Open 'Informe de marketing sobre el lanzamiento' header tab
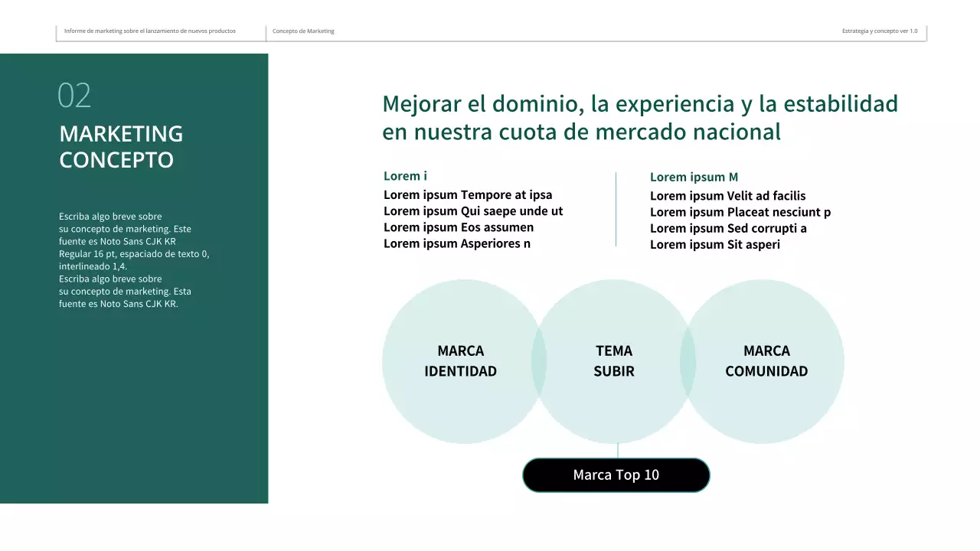The image size is (980, 551). pyautogui.click(x=150, y=31)
